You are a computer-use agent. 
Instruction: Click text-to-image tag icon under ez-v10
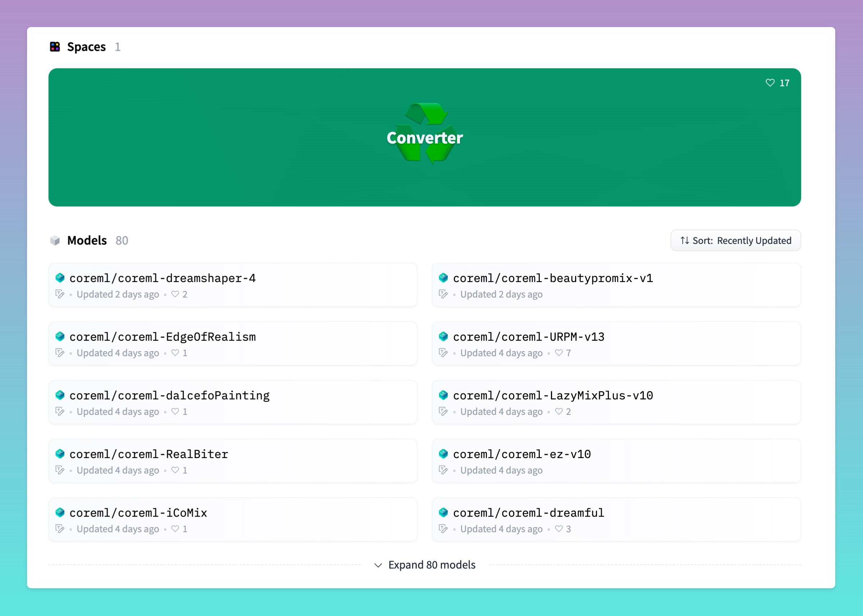coord(443,470)
